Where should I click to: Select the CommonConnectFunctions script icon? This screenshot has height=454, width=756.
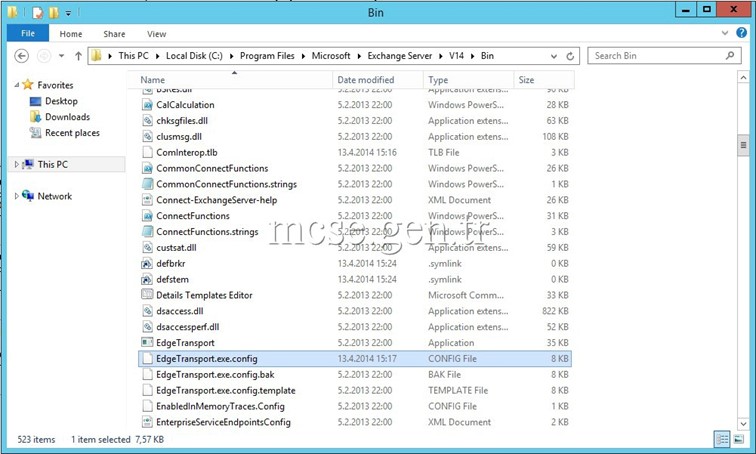point(147,168)
